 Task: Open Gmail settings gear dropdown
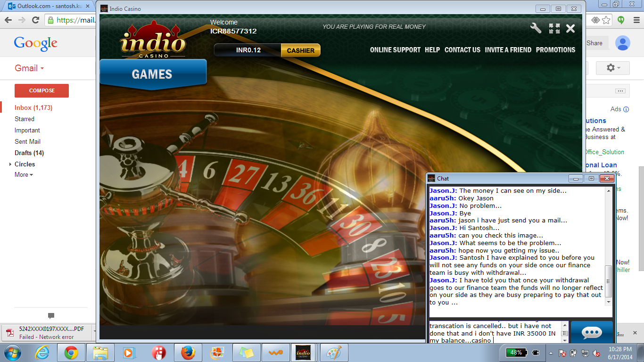tap(612, 68)
